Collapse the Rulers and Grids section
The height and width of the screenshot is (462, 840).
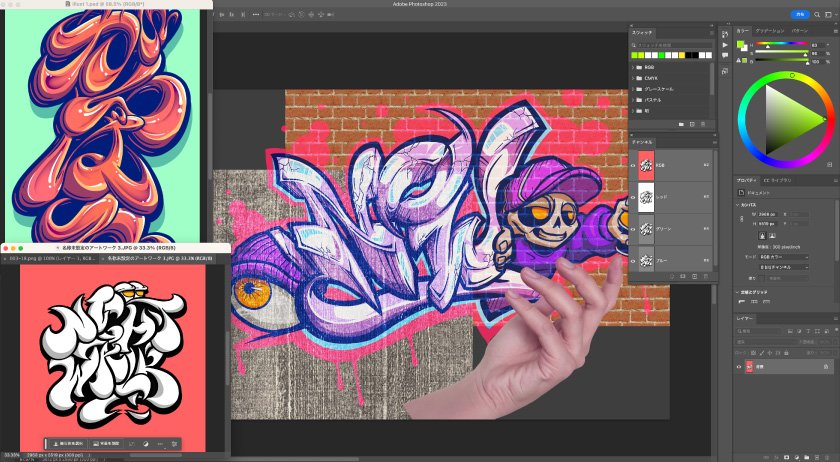click(738, 292)
